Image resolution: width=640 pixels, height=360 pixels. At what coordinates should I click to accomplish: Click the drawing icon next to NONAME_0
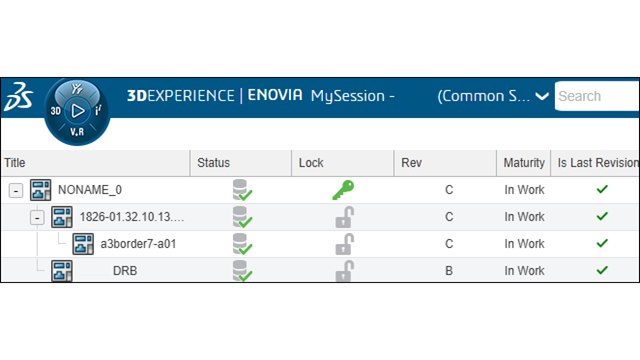pyautogui.click(x=40, y=190)
